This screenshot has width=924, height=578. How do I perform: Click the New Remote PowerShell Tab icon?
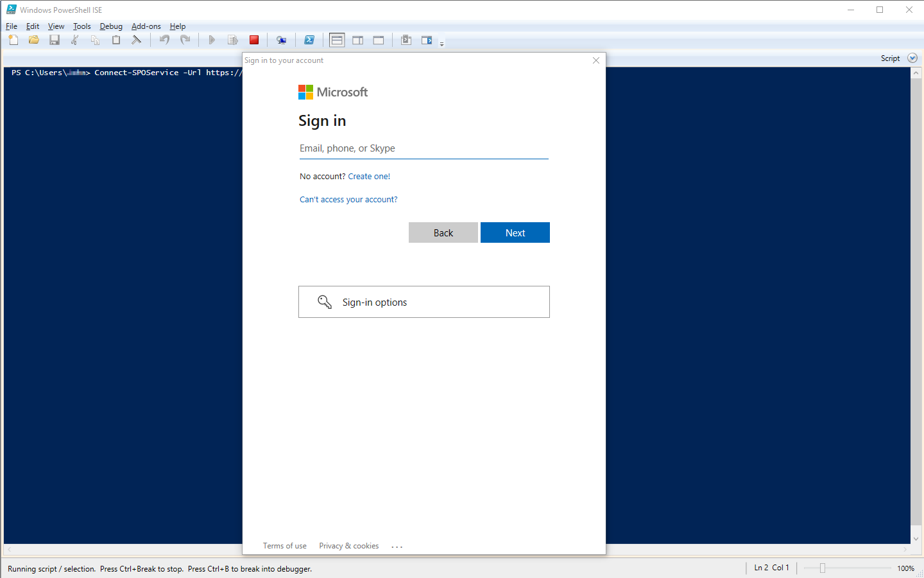(281, 40)
